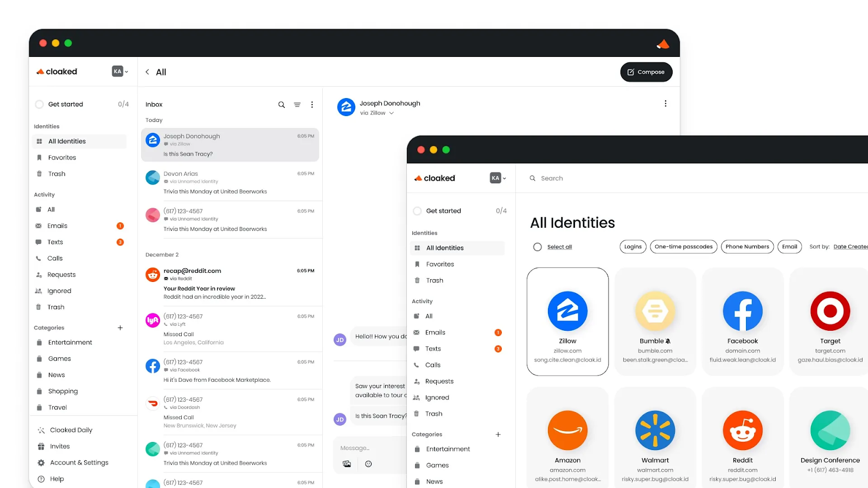The image size is (868, 488).
Task: Click the Compose button
Action: (646, 72)
